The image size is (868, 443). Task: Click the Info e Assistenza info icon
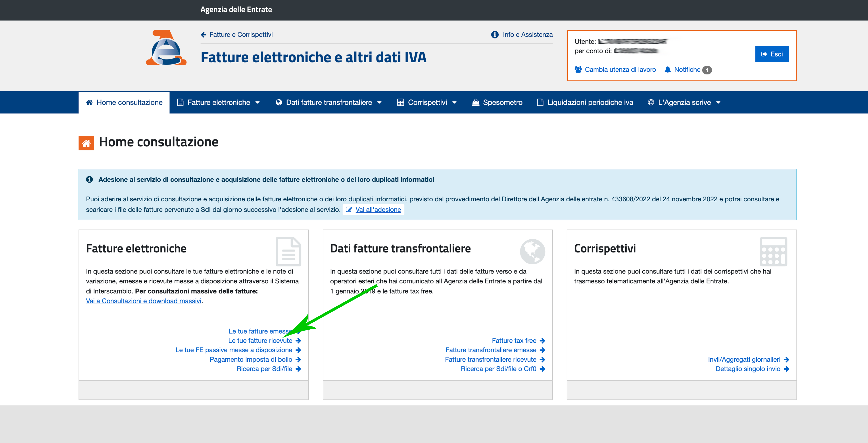pyautogui.click(x=495, y=35)
